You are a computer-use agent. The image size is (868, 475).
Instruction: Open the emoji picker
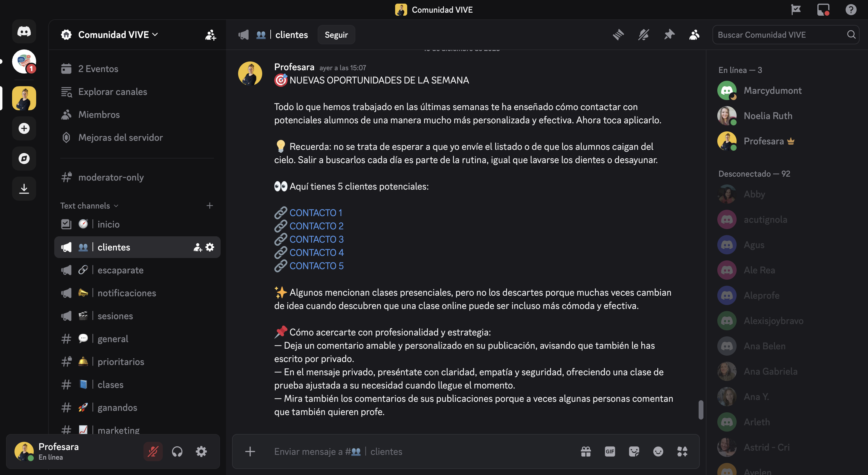point(658,451)
